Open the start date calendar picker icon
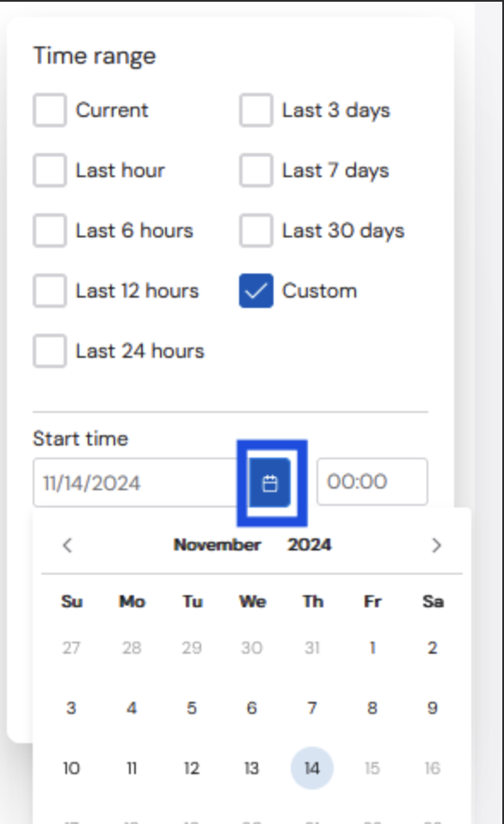504x824 pixels. [269, 483]
